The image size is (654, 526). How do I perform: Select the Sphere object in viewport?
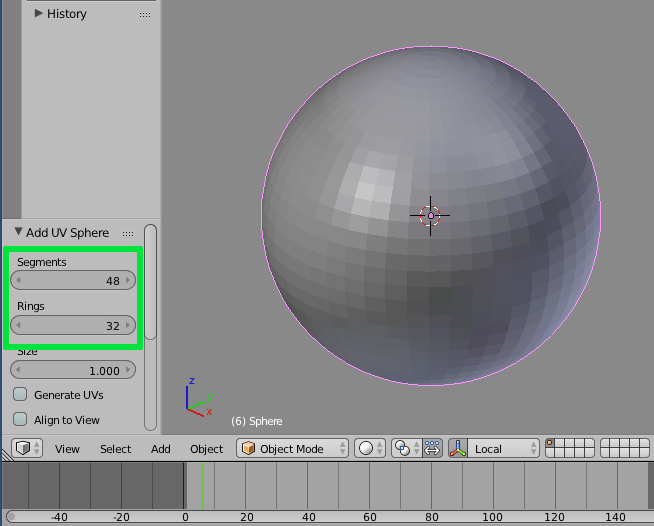click(431, 216)
